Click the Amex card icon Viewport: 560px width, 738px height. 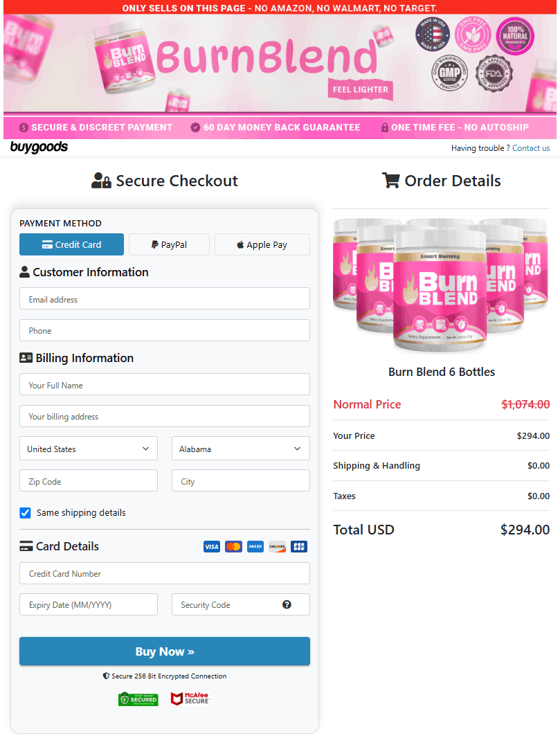[x=255, y=546]
